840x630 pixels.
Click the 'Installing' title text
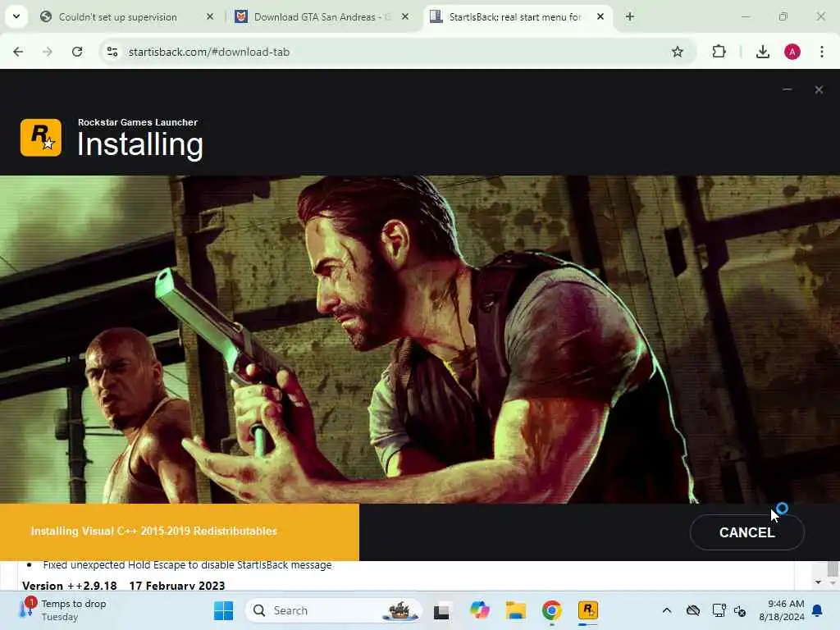[x=140, y=144]
